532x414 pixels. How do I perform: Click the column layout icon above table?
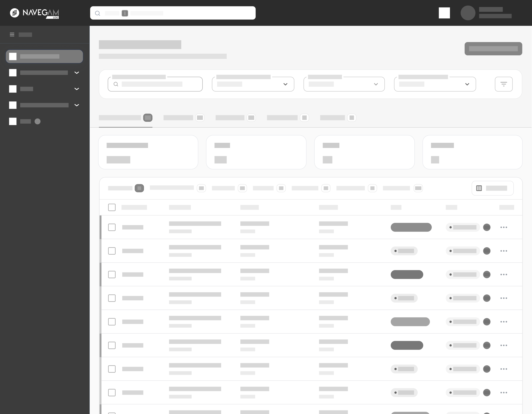pos(479,188)
